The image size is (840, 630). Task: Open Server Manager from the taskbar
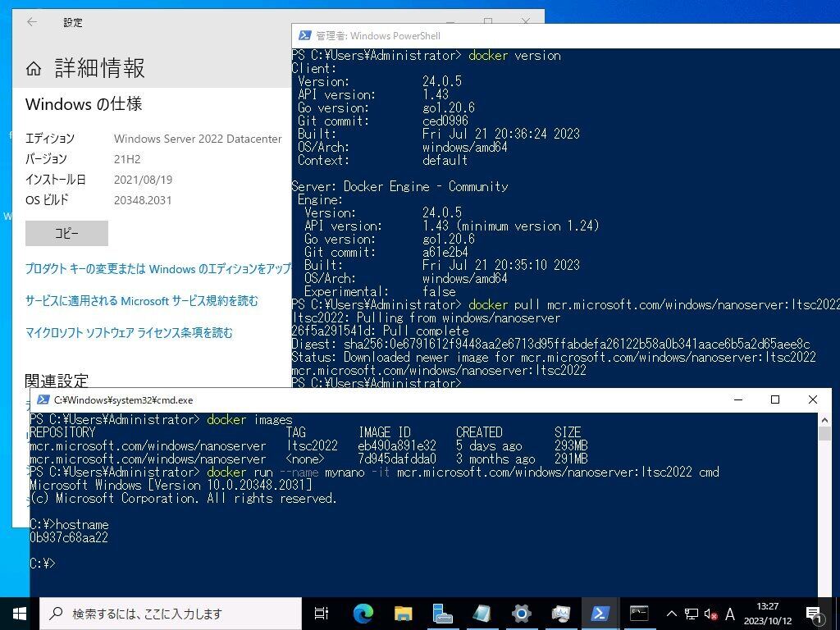click(442, 614)
